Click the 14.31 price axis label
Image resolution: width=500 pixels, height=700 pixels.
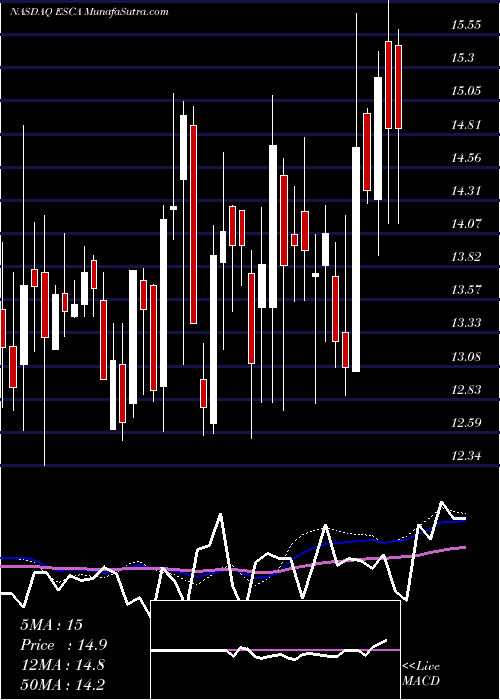tap(466, 191)
